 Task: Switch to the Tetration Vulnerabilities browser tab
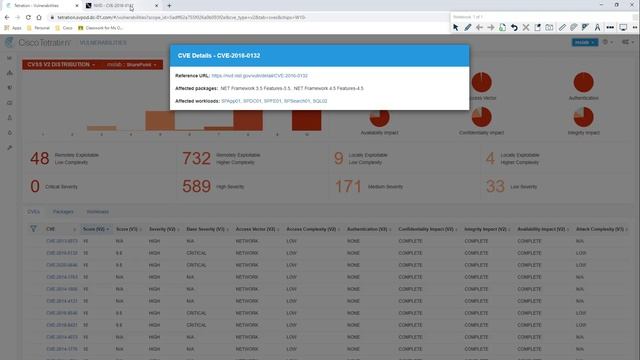(x=41, y=6)
